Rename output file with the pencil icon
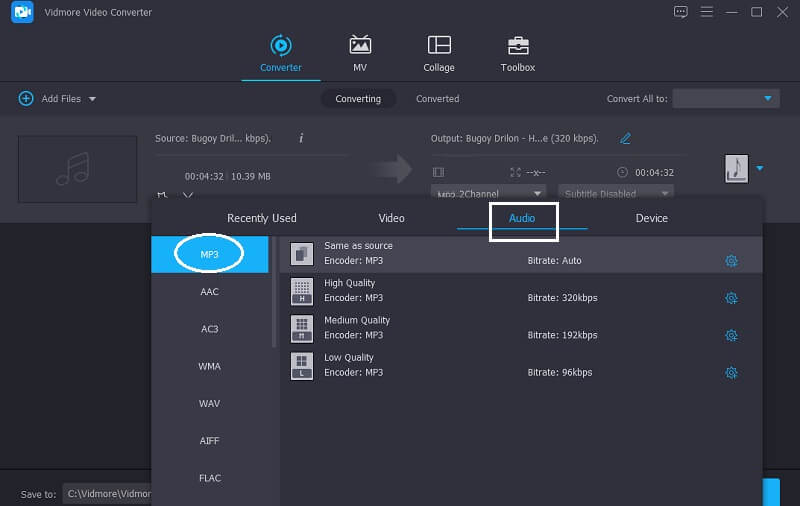 coord(625,138)
